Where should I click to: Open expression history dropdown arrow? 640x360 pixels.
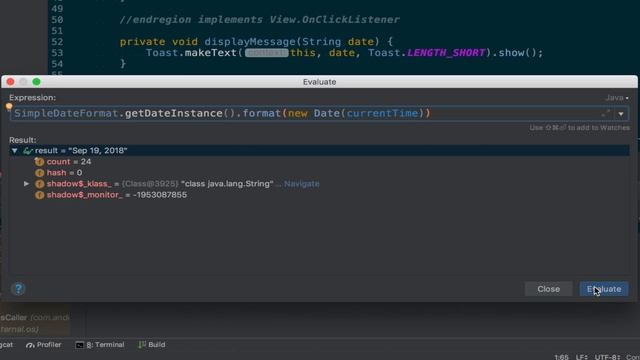click(621, 114)
